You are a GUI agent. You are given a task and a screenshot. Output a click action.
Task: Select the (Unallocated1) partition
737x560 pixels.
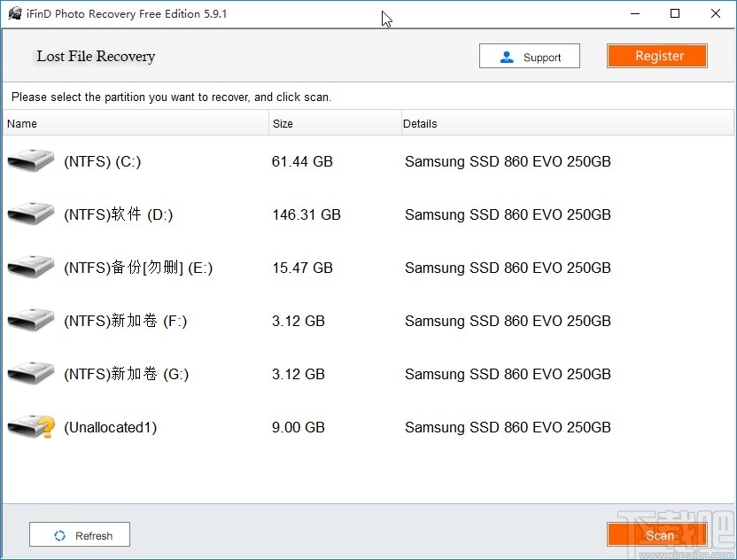tap(111, 427)
